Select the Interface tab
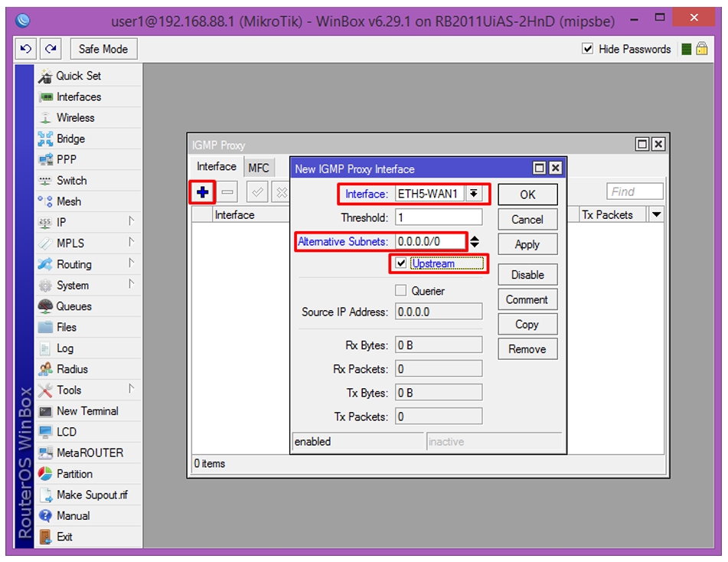This screenshot has width=728, height=562. (x=217, y=167)
